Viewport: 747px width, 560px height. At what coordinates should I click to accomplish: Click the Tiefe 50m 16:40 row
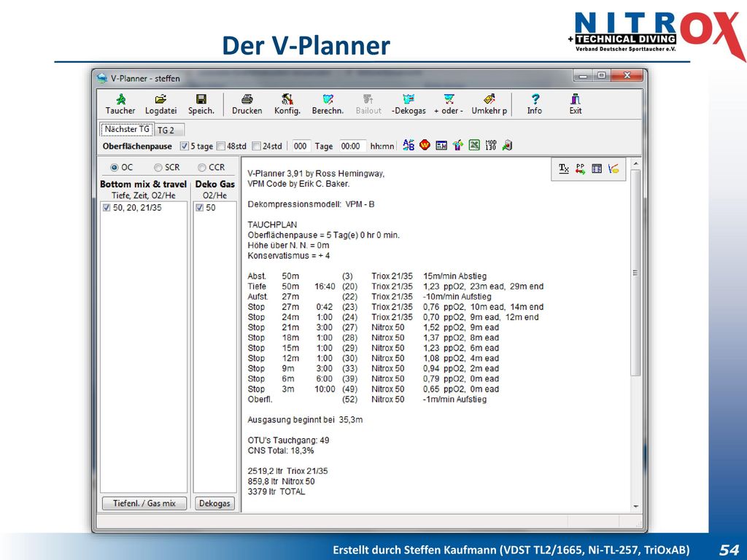point(395,287)
